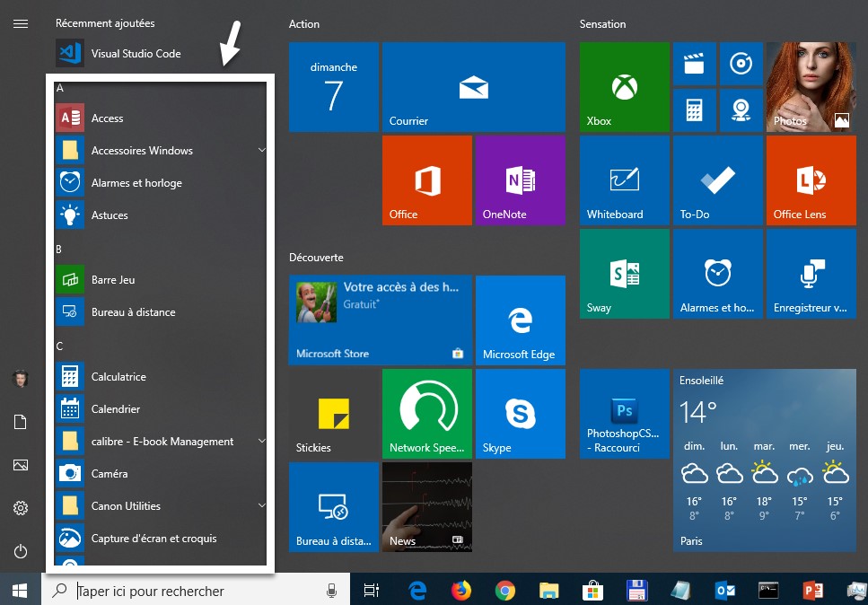Open the Photos tile thumbnail
The image size is (868, 605).
(811, 87)
